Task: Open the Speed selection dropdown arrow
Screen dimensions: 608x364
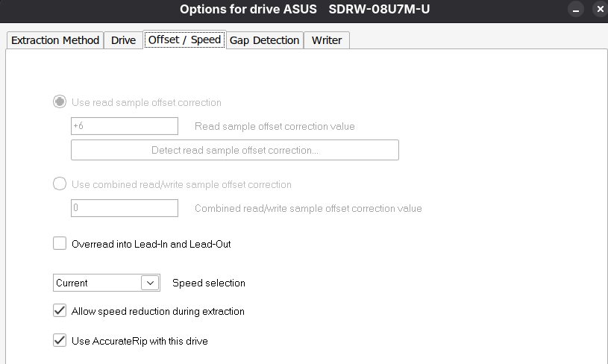Action: (150, 283)
